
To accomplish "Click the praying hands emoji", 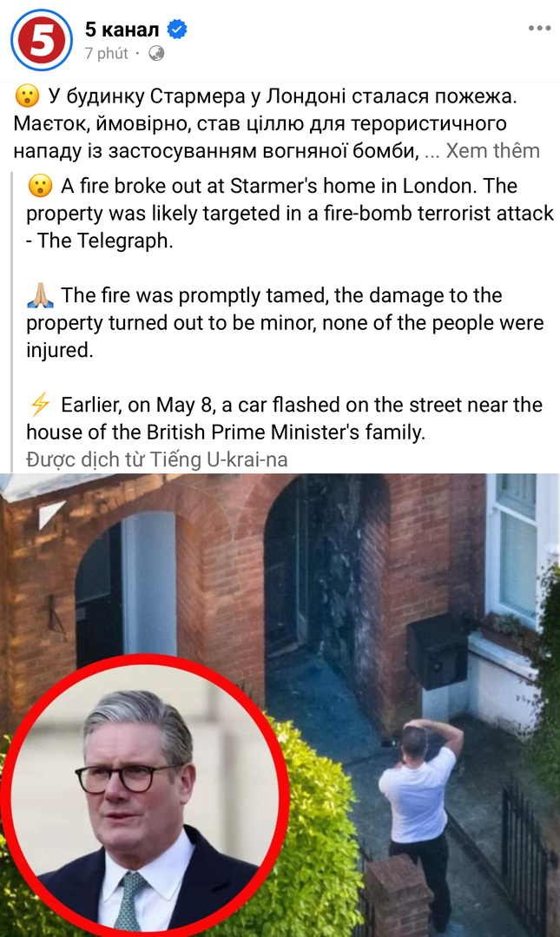I will [x=40, y=295].
